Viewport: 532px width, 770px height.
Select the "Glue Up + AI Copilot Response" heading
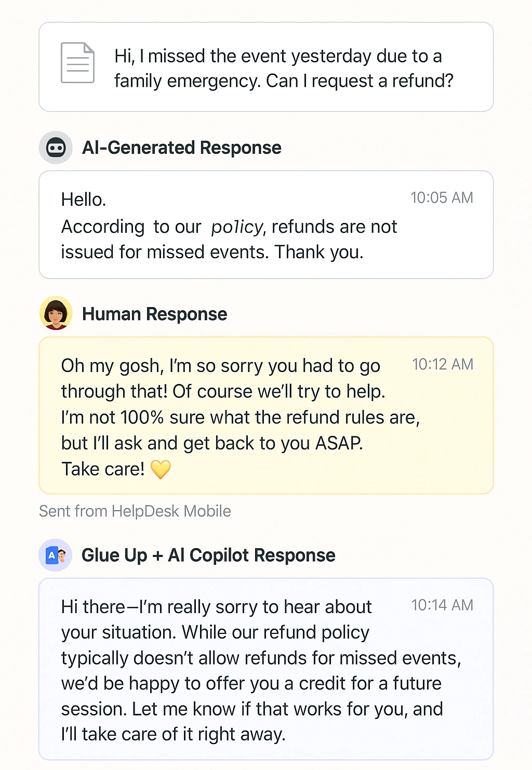(208, 555)
